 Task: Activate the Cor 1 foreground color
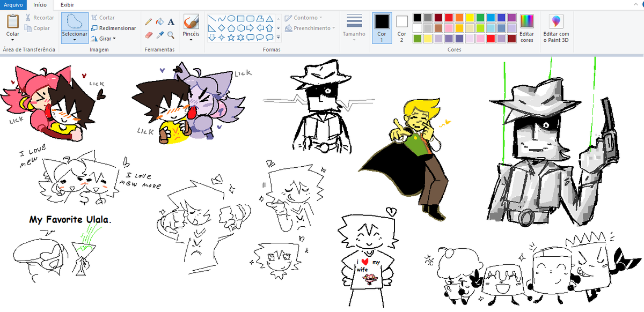coord(382,28)
